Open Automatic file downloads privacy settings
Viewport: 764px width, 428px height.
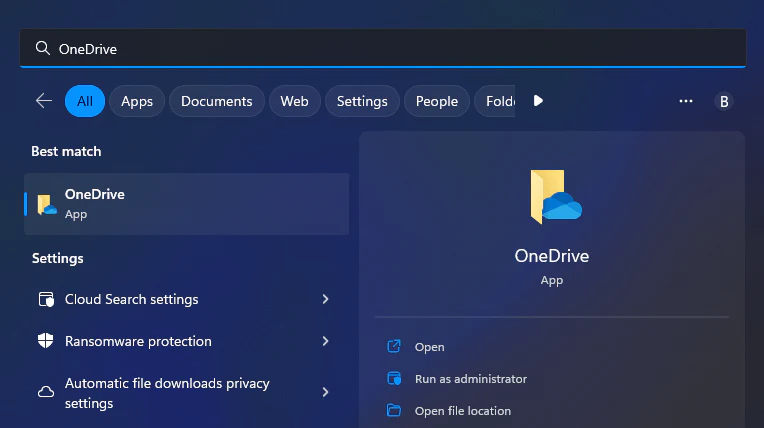coord(187,393)
